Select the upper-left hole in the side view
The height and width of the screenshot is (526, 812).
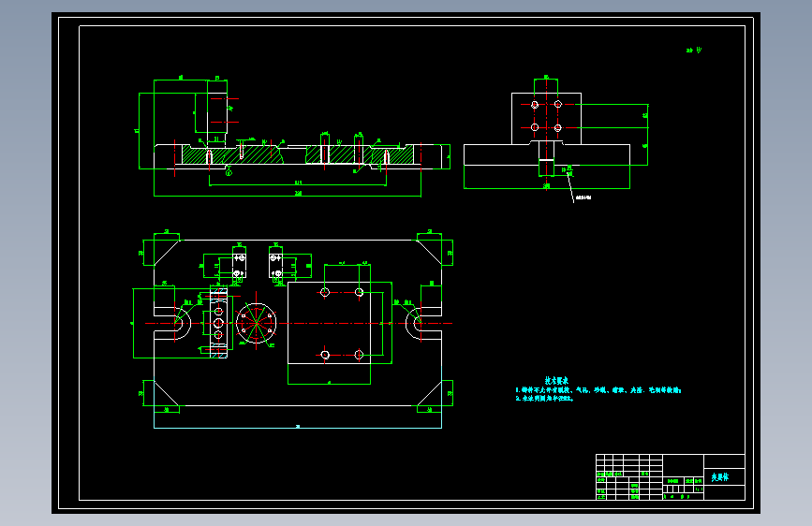point(535,105)
